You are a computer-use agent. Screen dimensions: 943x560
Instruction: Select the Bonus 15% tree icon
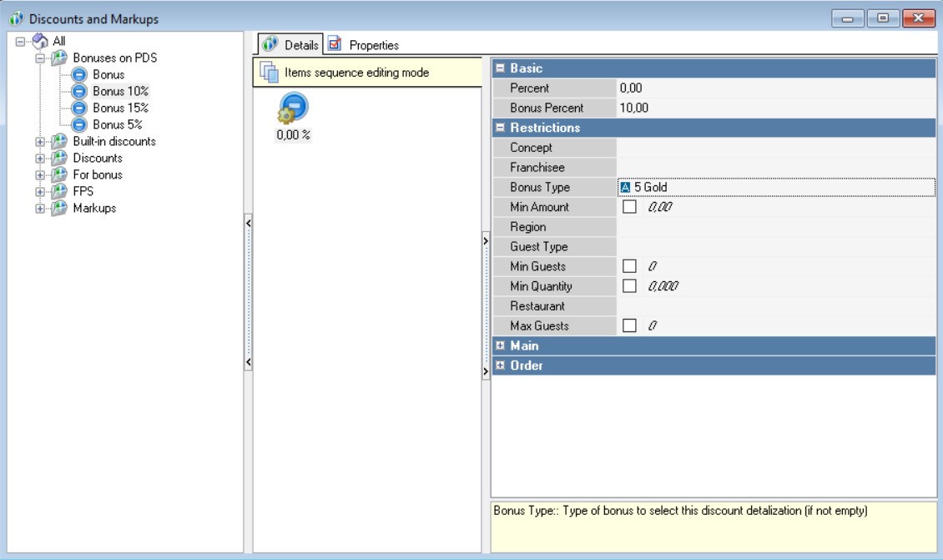click(79, 108)
